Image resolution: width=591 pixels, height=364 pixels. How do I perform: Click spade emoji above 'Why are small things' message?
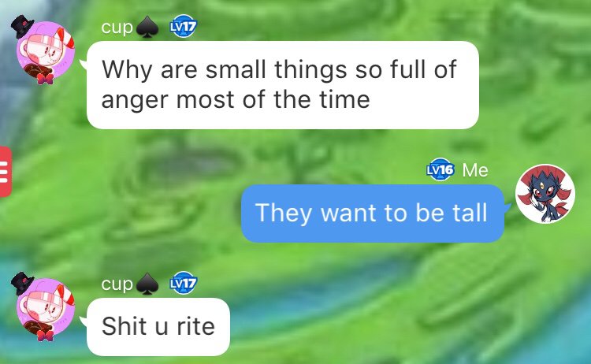[147, 28]
